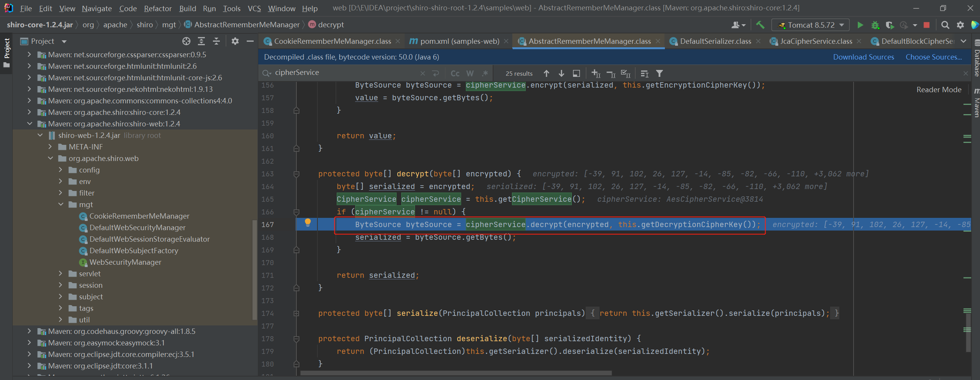Open Search Everywhere magnifier icon
The image size is (980, 380).
coord(945,25)
